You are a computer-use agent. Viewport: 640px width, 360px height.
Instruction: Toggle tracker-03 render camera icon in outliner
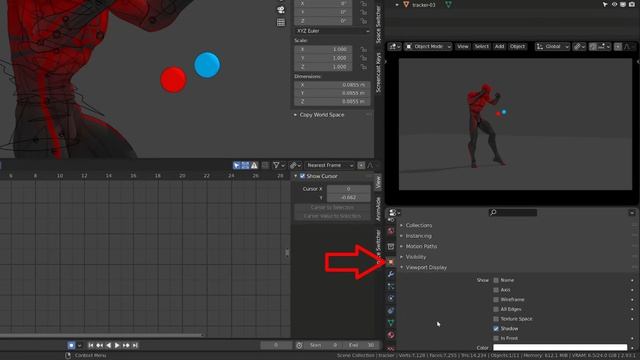tap(631, 4)
